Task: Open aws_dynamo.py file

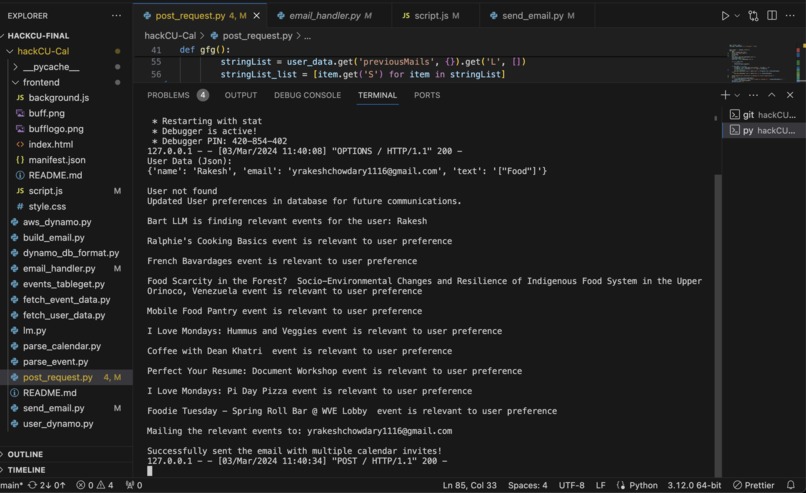Action: (57, 222)
